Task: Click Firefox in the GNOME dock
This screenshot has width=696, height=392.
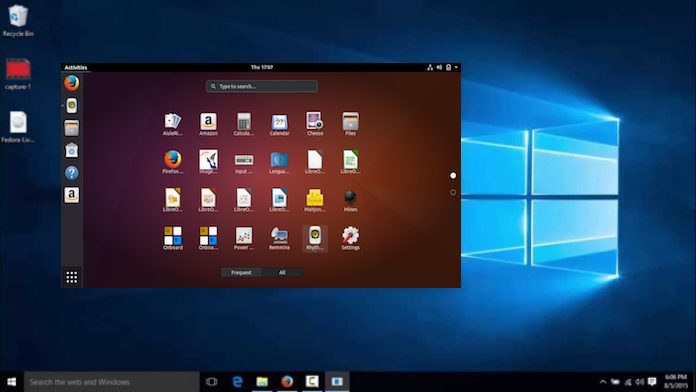Action: click(71, 83)
